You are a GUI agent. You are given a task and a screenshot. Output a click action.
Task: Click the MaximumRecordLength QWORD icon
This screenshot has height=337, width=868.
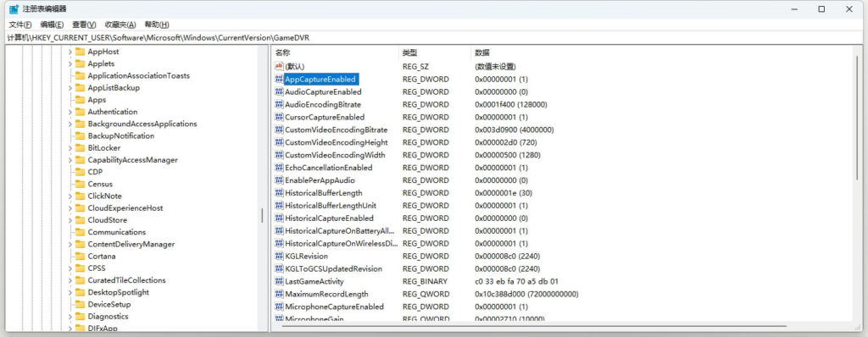[x=279, y=295]
